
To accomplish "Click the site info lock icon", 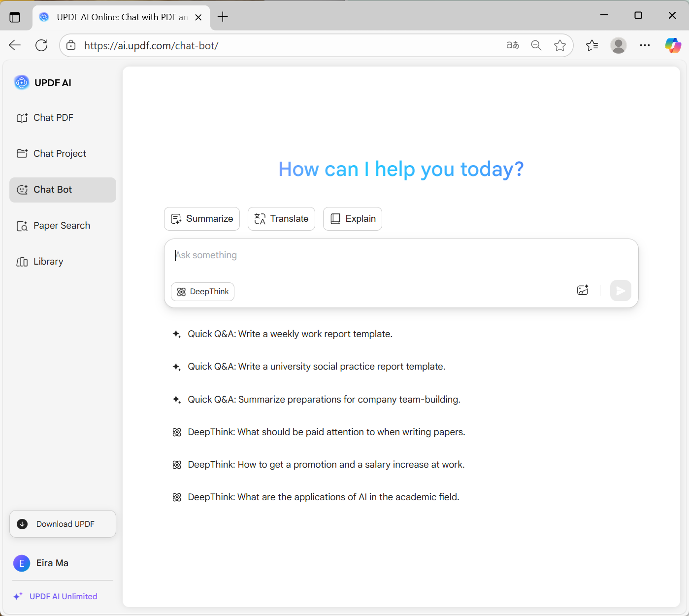I will click(x=71, y=45).
